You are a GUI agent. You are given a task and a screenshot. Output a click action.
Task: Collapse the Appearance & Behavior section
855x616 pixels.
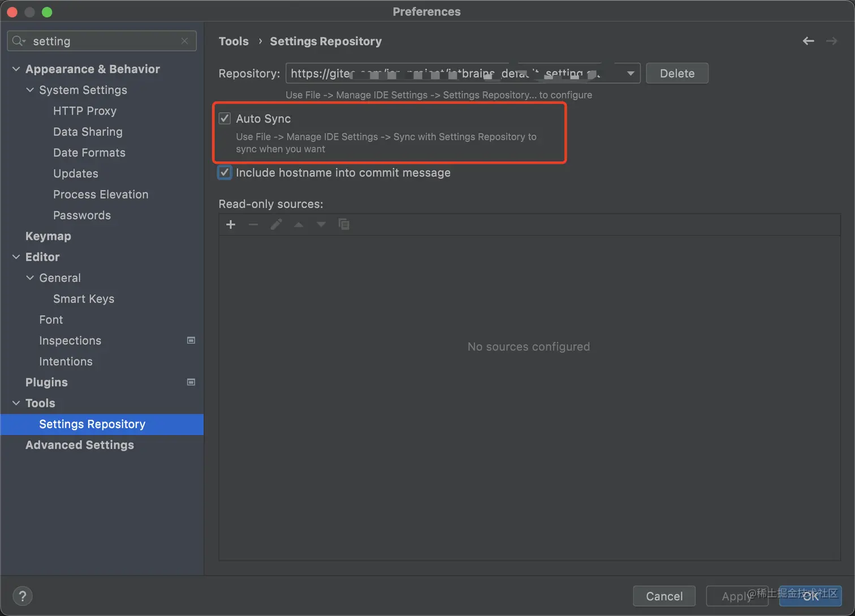(16, 69)
